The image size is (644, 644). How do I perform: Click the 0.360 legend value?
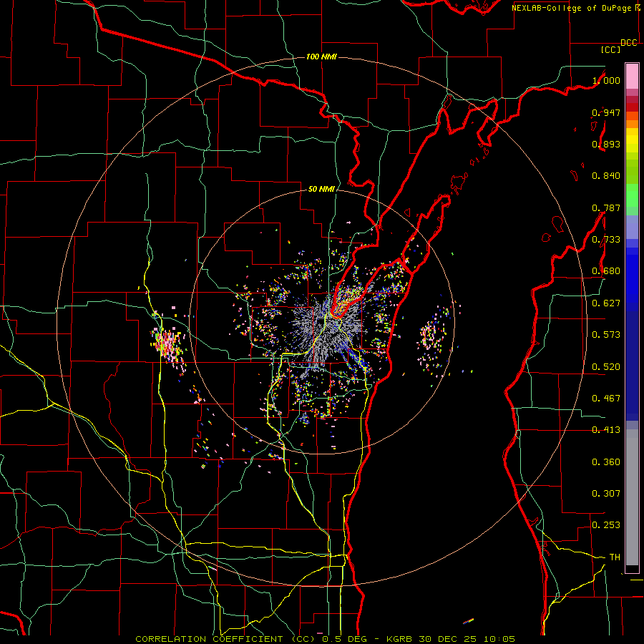(606, 462)
